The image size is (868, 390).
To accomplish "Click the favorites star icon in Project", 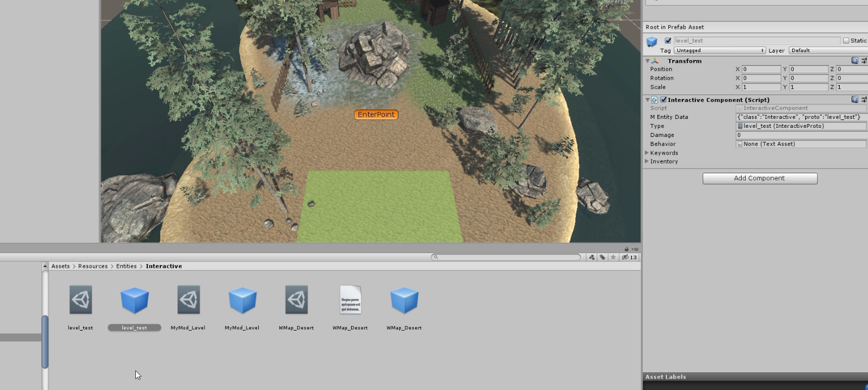I will [613, 257].
